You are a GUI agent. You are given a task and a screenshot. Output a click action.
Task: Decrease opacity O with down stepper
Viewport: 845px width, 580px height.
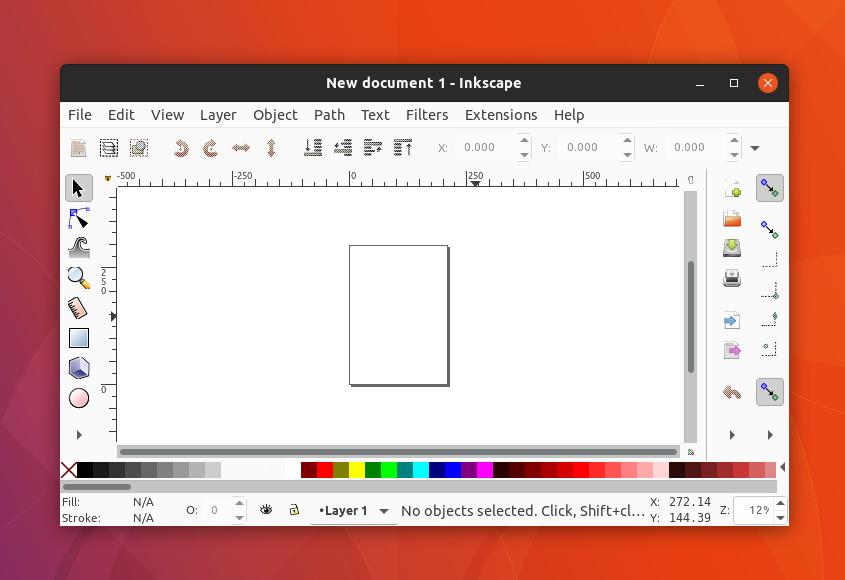pyautogui.click(x=239, y=518)
